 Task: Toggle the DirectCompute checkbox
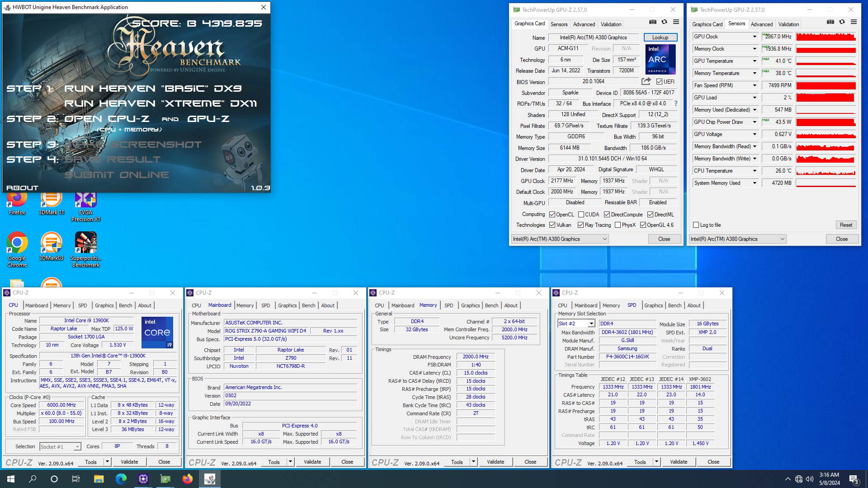click(x=607, y=215)
